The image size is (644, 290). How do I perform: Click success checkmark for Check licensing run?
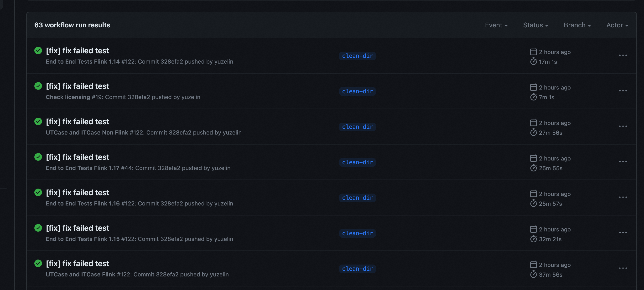[x=38, y=86]
